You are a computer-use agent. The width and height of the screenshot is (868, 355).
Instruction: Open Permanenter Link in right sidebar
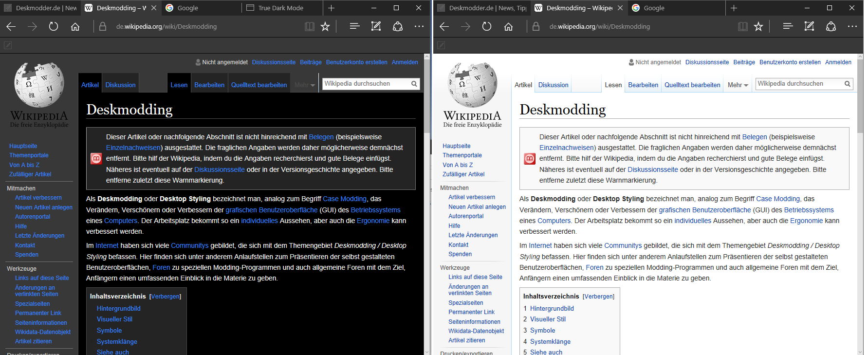[x=471, y=312]
